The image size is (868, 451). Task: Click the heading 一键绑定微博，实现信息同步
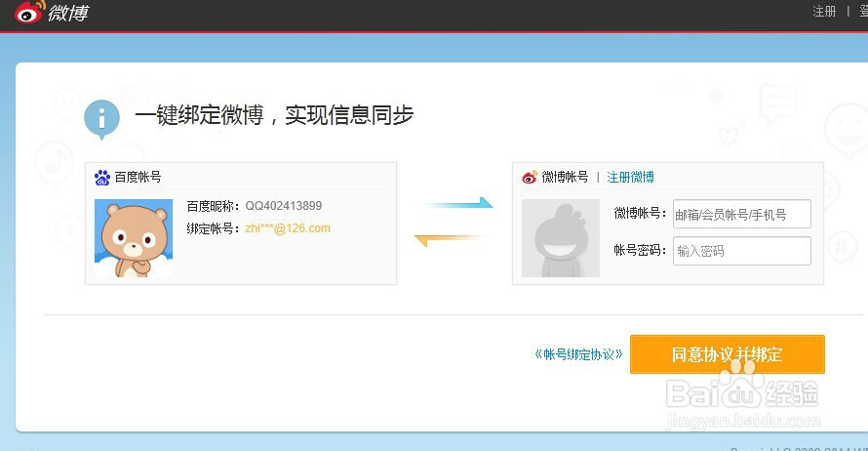[274, 115]
